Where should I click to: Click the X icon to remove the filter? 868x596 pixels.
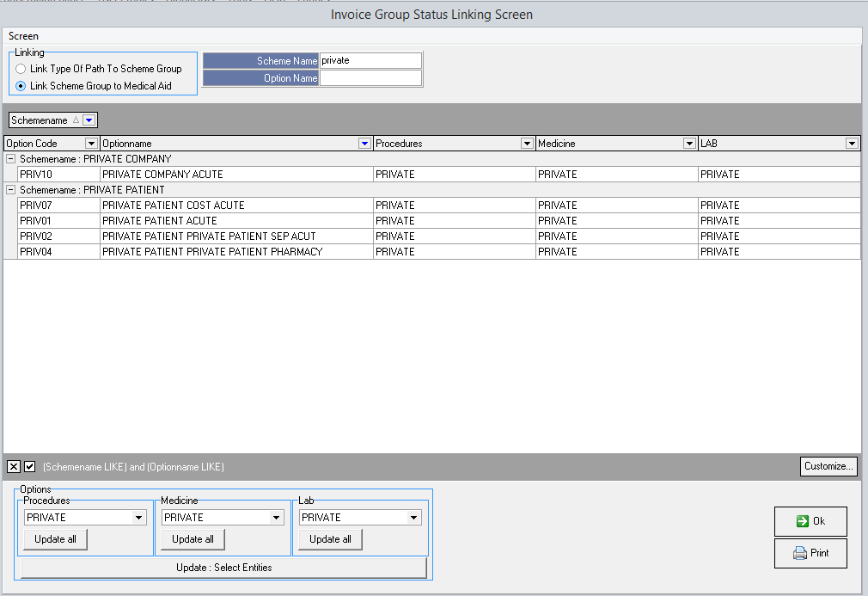13,467
